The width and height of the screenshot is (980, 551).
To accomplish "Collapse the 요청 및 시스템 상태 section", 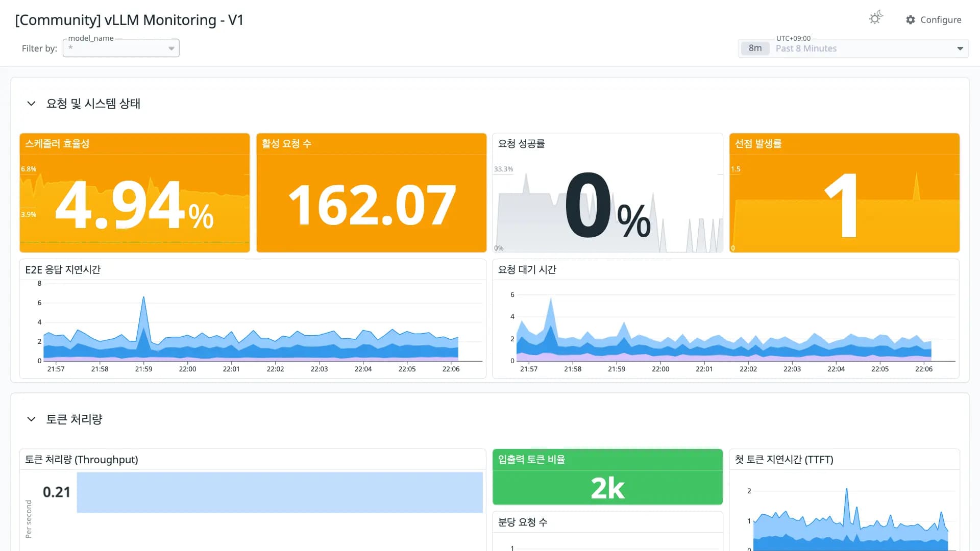I will coord(31,104).
